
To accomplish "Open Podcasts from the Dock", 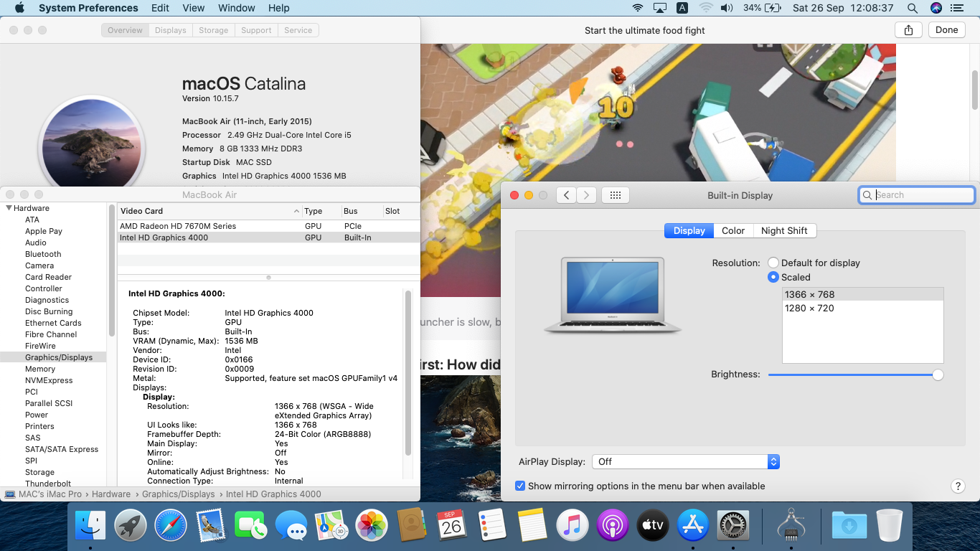I will (613, 526).
